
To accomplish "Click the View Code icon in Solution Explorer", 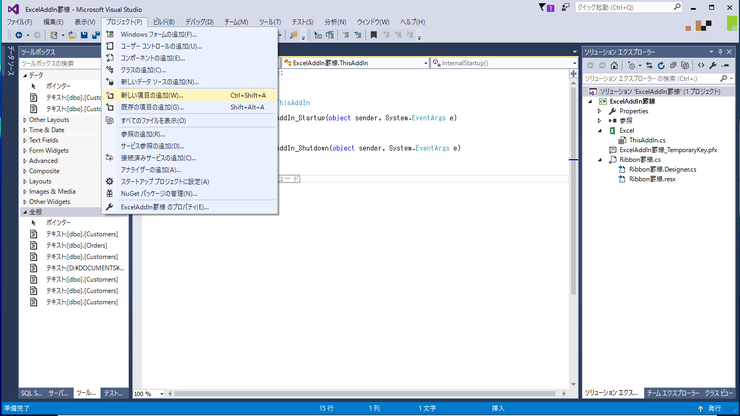I will [x=701, y=66].
